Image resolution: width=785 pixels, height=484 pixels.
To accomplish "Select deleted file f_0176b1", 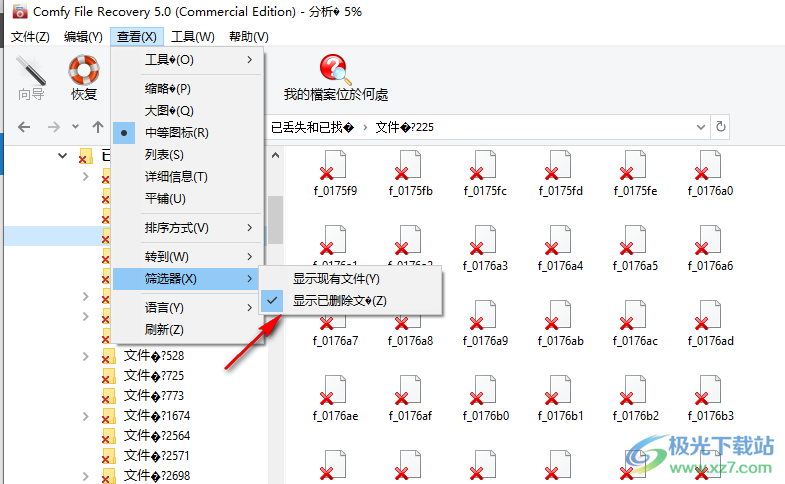I will pyautogui.click(x=560, y=398).
